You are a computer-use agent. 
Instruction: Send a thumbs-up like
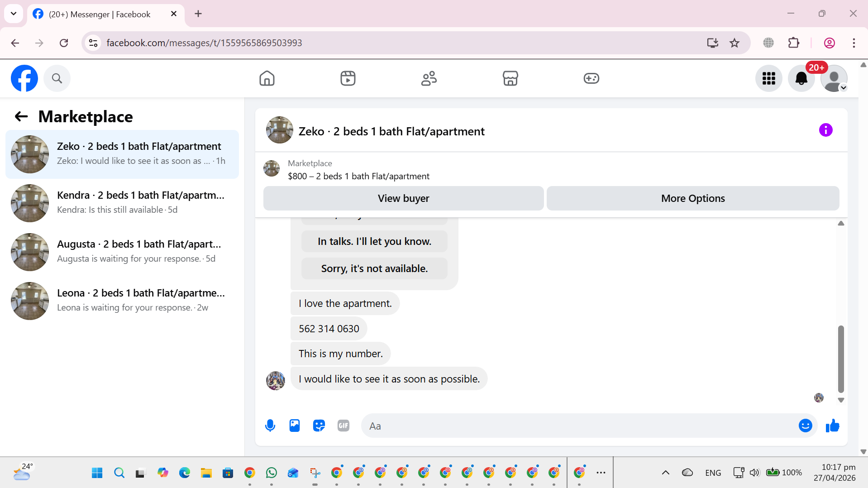833,426
